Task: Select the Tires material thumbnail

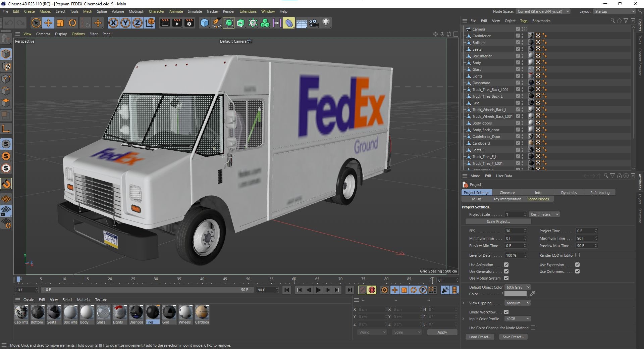Action: pos(153,315)
